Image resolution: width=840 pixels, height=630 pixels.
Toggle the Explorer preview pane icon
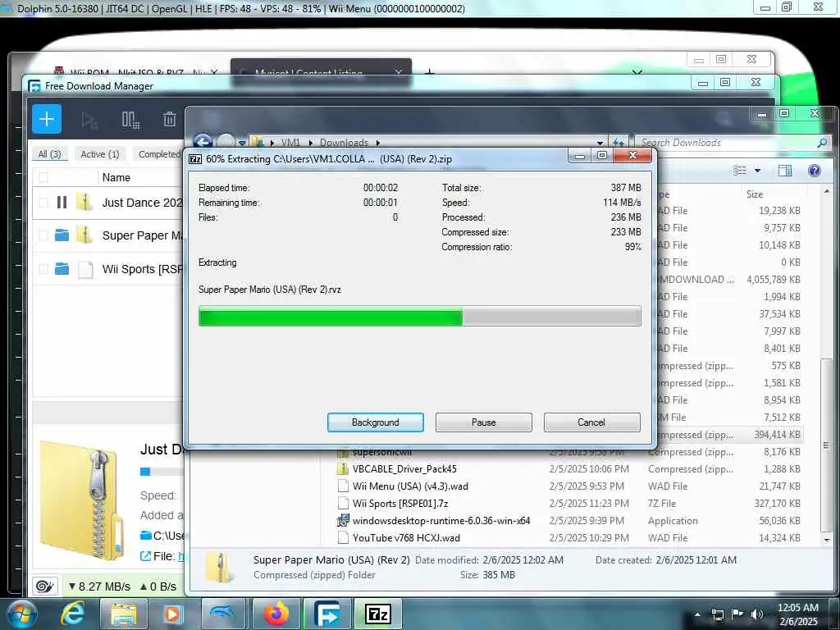click(x=784, y=171)
